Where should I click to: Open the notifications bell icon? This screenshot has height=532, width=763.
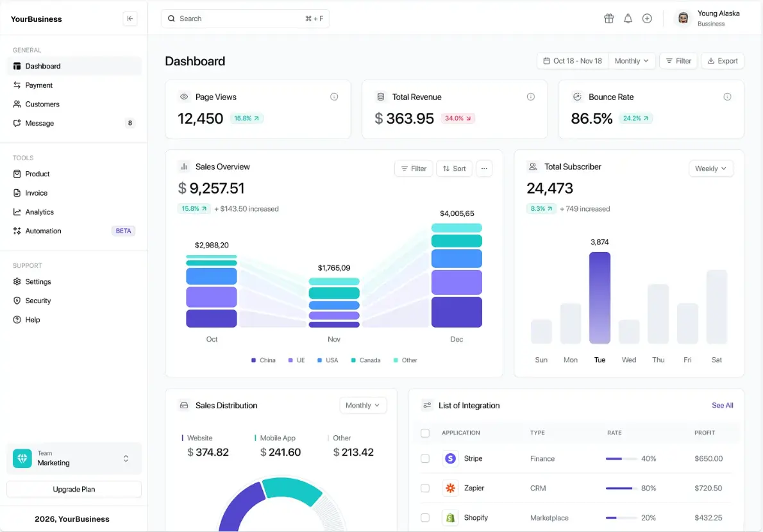(x=628, y=19)
